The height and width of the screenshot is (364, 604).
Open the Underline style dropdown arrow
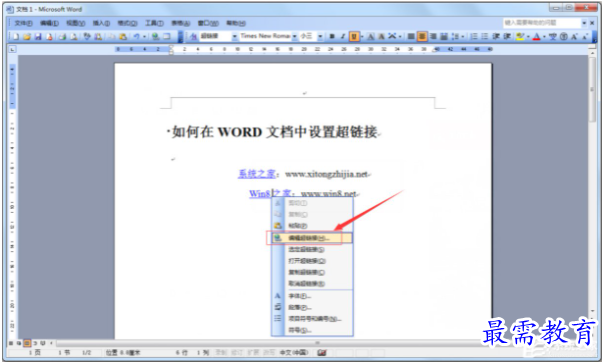tap(362, 37)
